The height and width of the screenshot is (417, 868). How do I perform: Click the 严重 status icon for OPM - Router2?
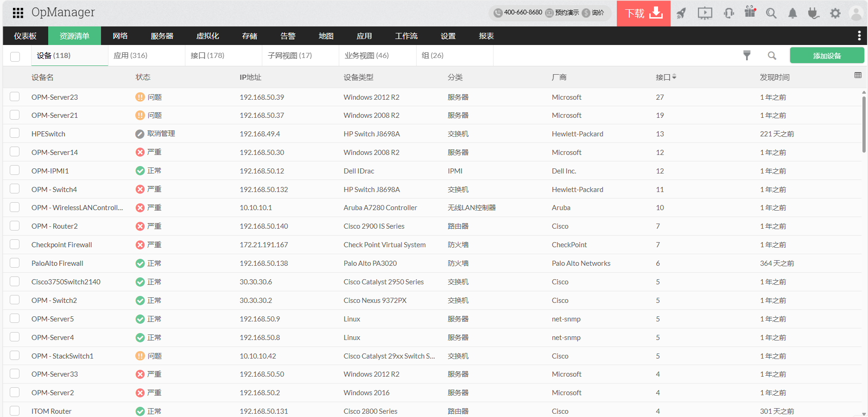coord(140,226)
